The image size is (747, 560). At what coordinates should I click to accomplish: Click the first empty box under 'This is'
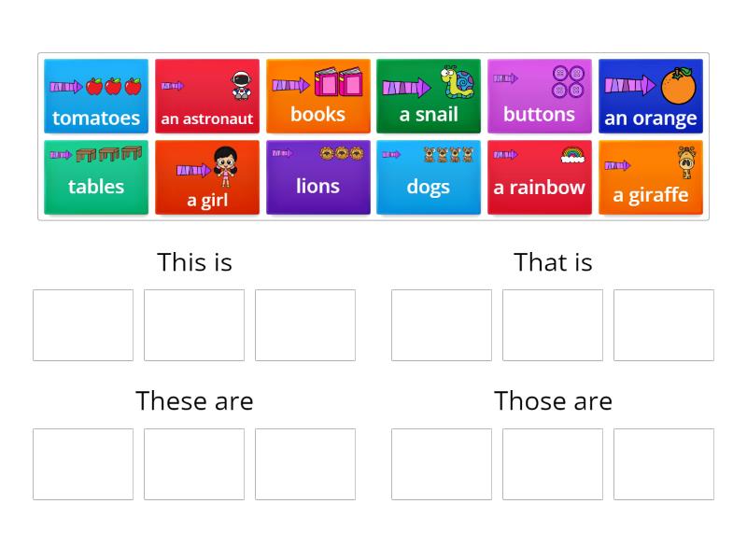(82, 325)
